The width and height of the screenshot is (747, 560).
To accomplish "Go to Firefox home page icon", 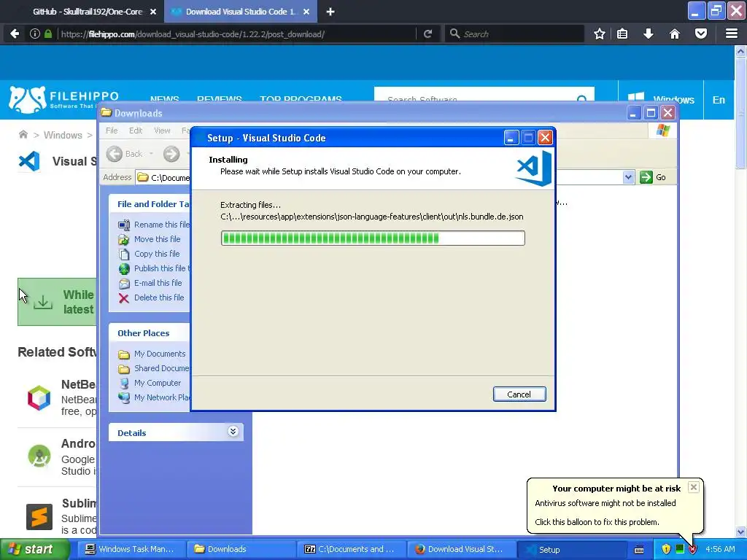I will pos(675,34).
